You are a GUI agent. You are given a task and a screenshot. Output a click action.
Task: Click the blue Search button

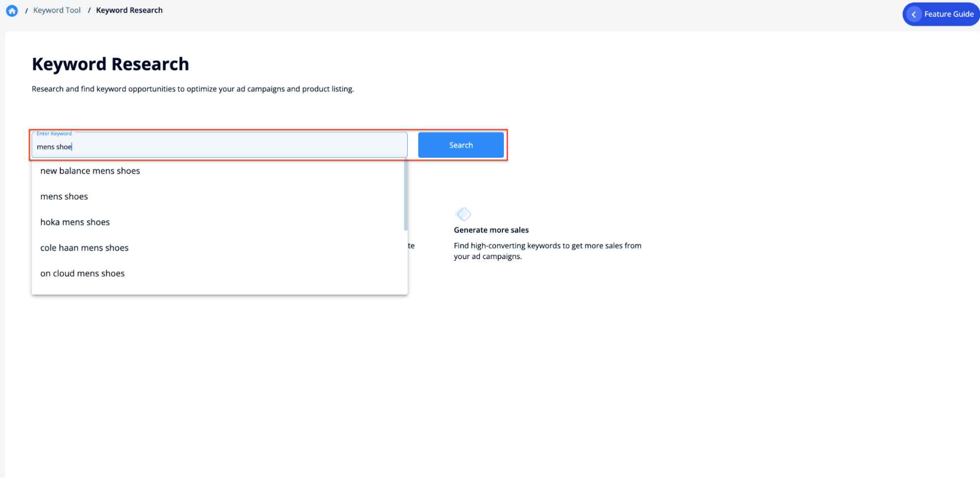(461, 145)
